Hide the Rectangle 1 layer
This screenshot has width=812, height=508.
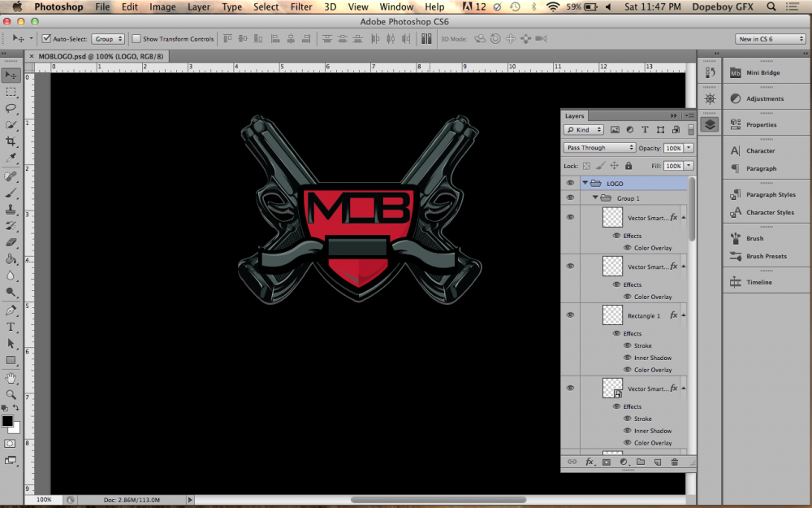[x=570, y=315]
